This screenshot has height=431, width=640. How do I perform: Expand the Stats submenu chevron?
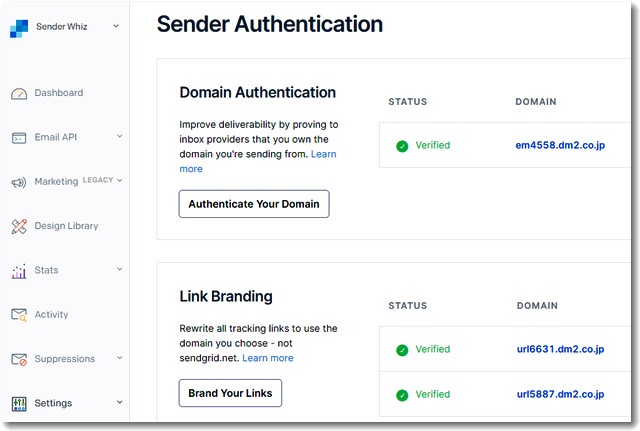click(120, 269)
